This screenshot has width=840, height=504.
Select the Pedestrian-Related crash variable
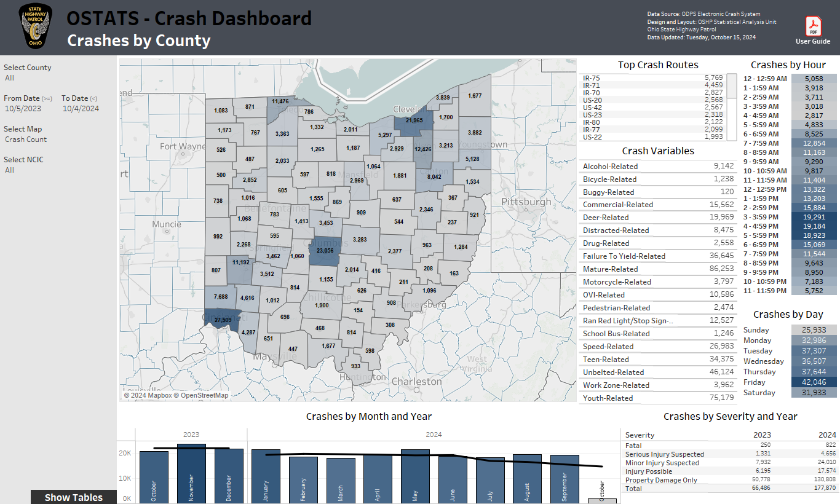(x=658, y=308)
